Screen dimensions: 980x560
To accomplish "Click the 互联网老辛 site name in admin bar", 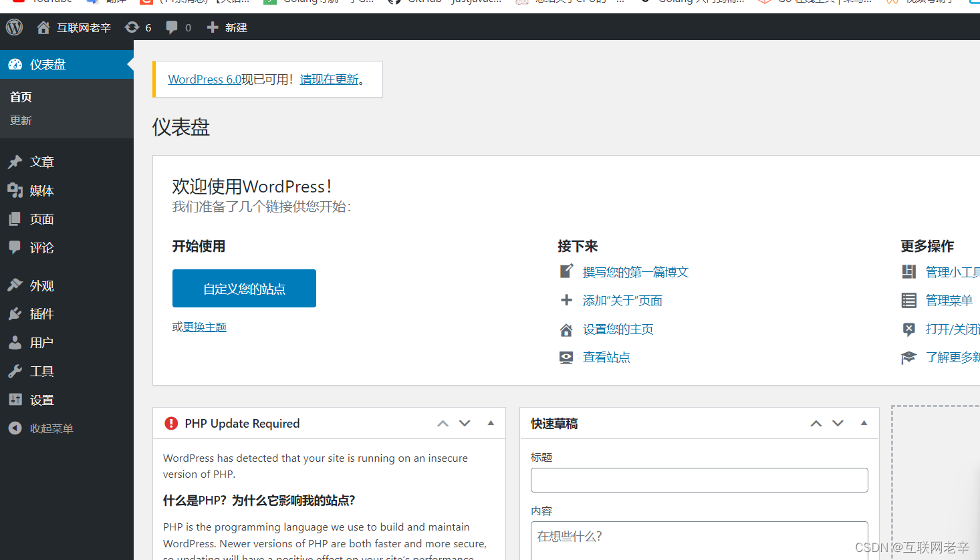I will [x=84, y=27].
